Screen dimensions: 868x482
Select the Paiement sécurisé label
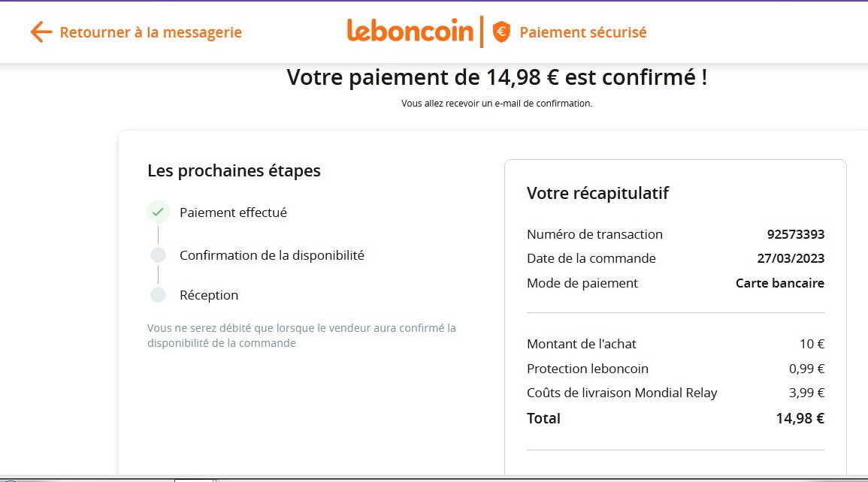(583, 32)
